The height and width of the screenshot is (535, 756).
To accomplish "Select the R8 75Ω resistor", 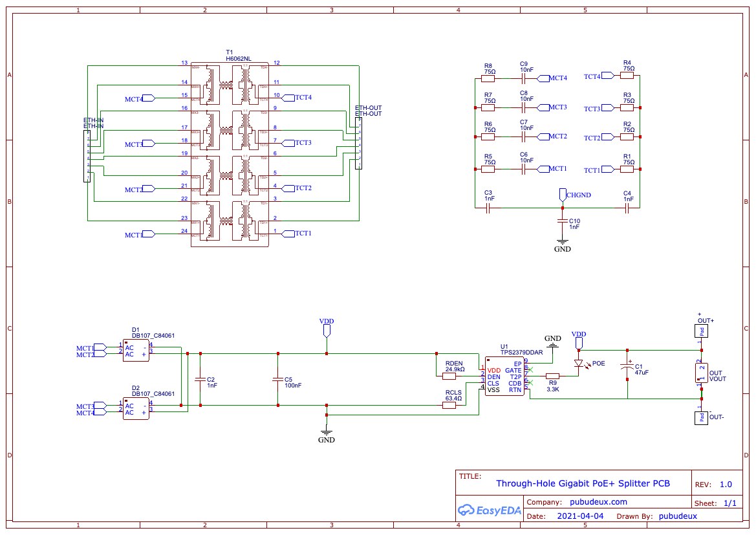I will [488, 79].
